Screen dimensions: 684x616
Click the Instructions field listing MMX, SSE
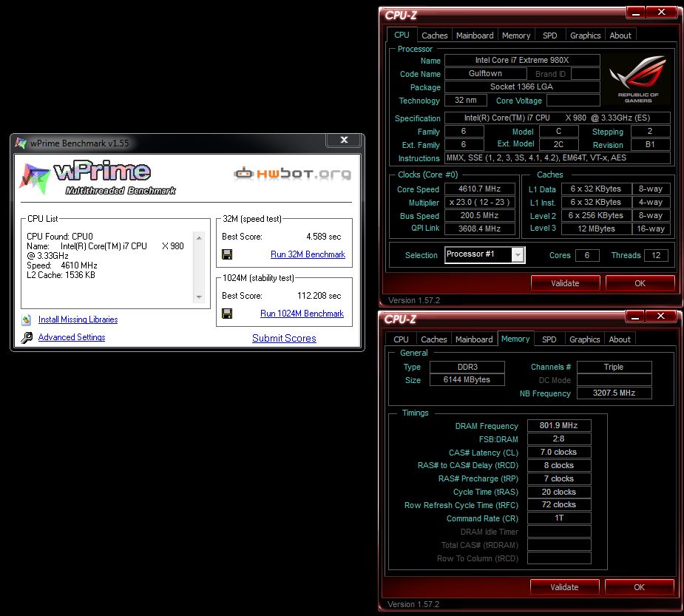[558, 158]
